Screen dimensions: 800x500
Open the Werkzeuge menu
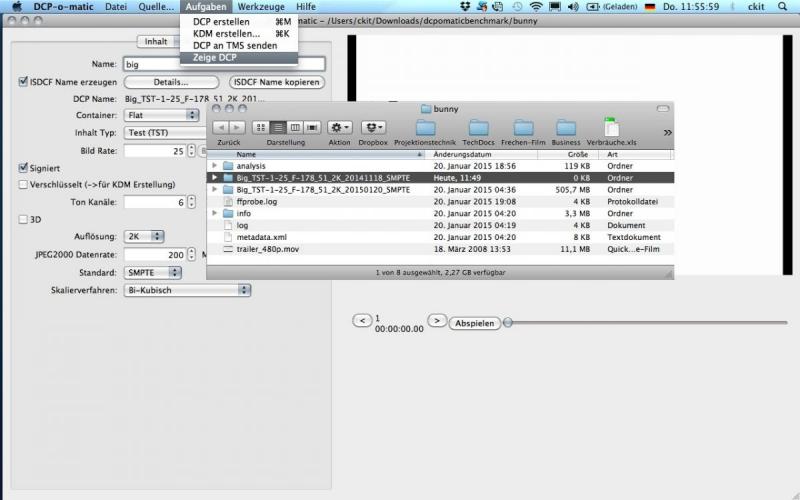(260, 7)
